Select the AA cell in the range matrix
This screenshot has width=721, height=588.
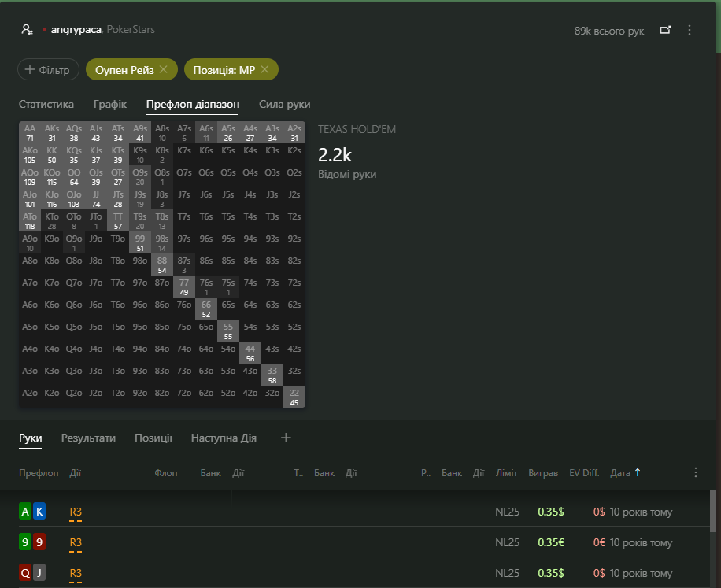[30, 133]
